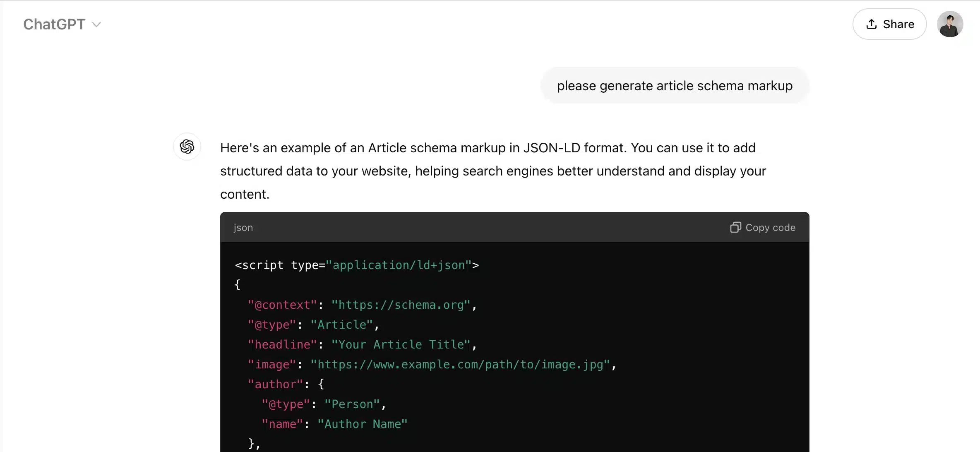Click the assistant response paragraph
980x452 pixels.
pyautogui.click(x=492, y=171)
